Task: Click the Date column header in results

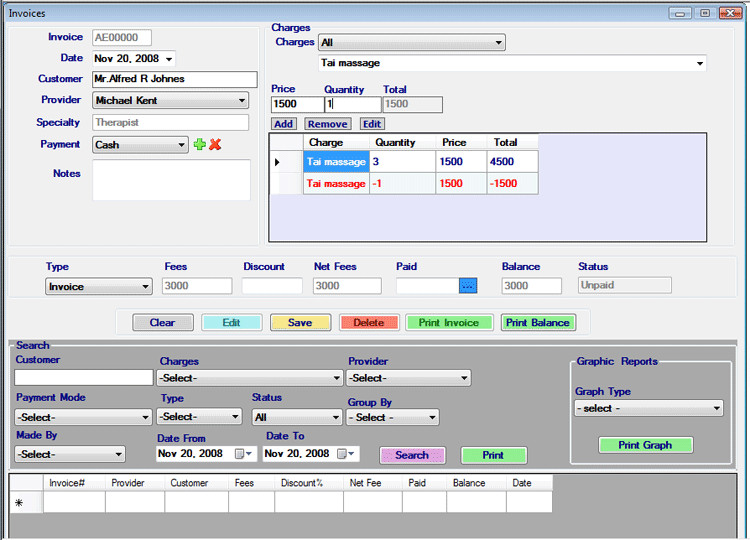Action: tap(529, 483)
